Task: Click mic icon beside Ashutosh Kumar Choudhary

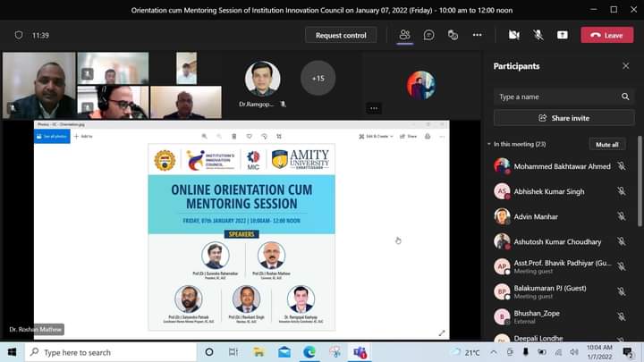Action: click(622, 241)
